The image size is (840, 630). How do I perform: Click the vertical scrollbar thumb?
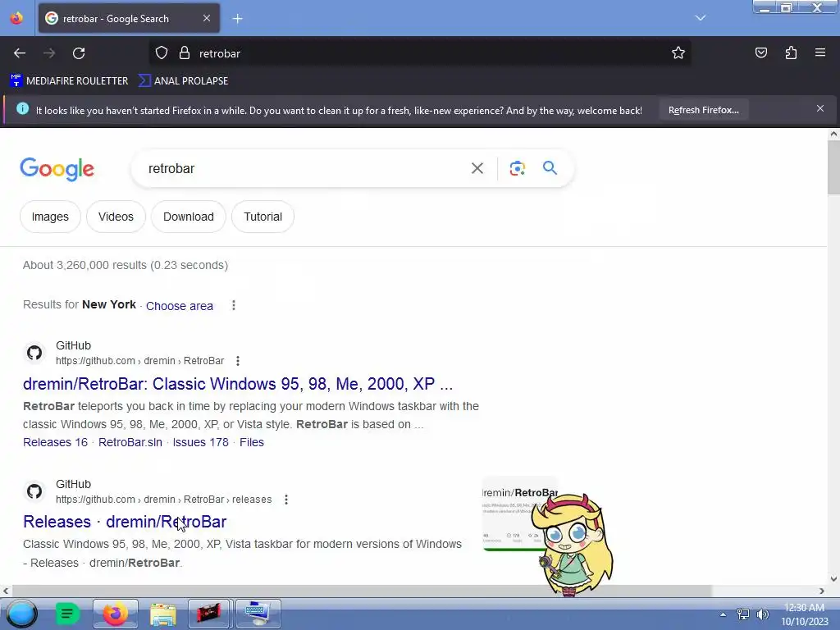[x=833, y=167]
